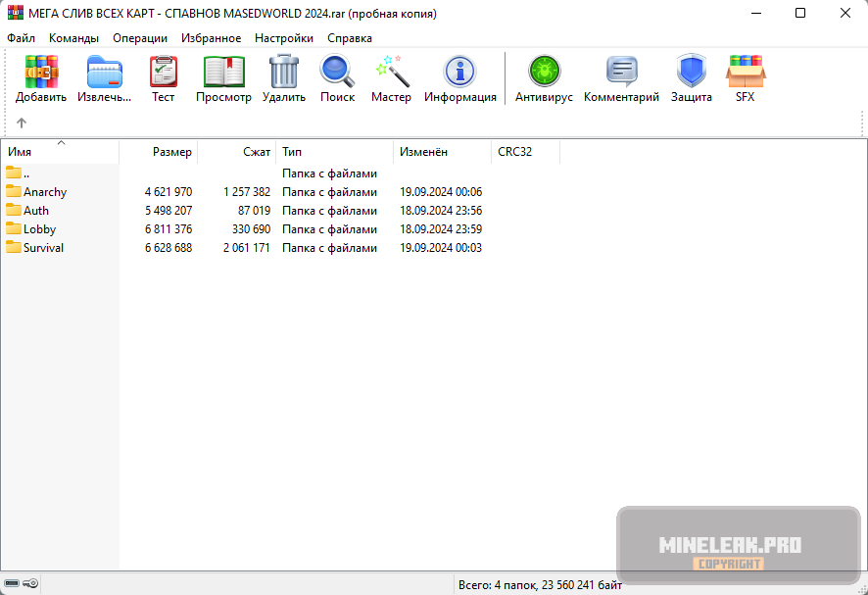The width and height of the screenshot is (868, 595).
Task: Run Антивирус bug scan icon
Action: tap(544, 72)
